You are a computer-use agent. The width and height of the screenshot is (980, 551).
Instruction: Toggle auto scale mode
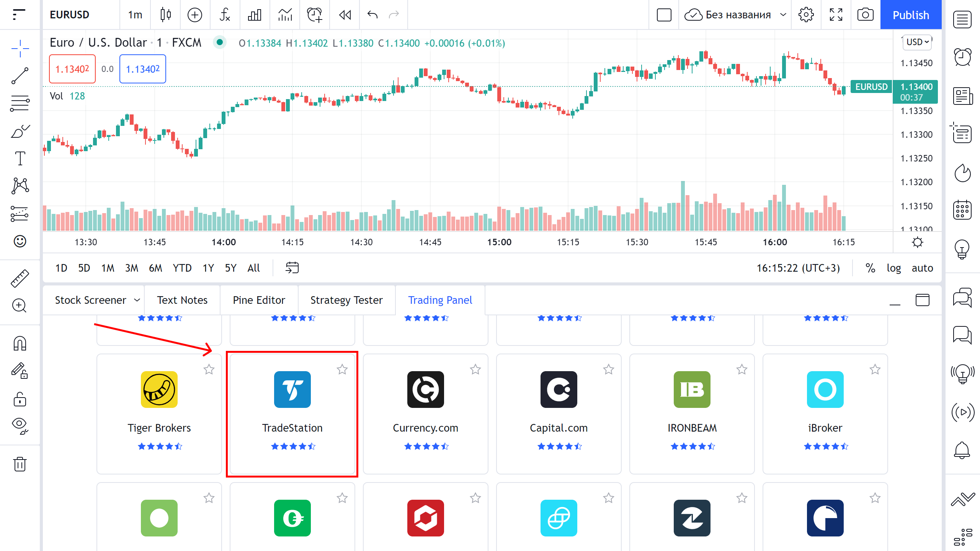pos(922,268)
